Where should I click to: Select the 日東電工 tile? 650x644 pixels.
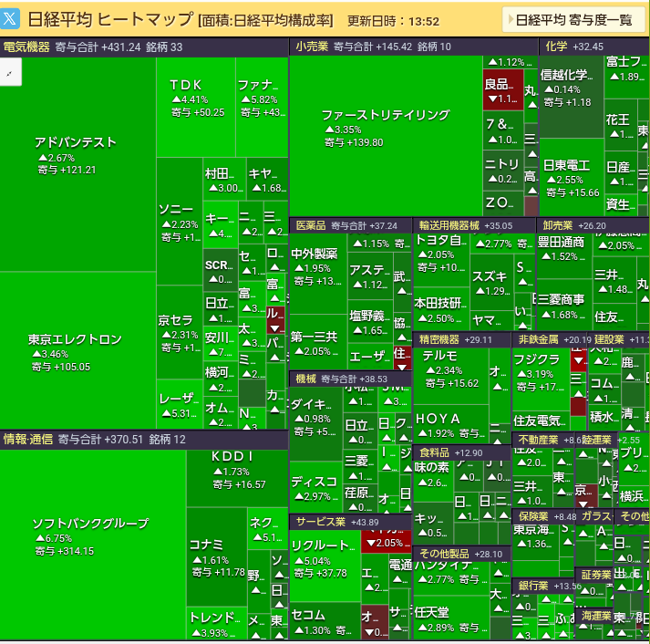click(x=571, y=177)
